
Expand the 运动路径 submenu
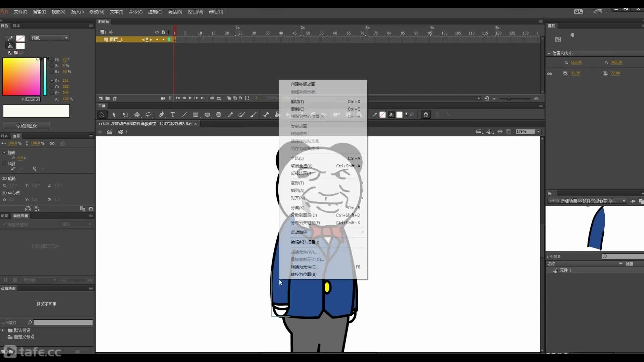tap(323, 232)
